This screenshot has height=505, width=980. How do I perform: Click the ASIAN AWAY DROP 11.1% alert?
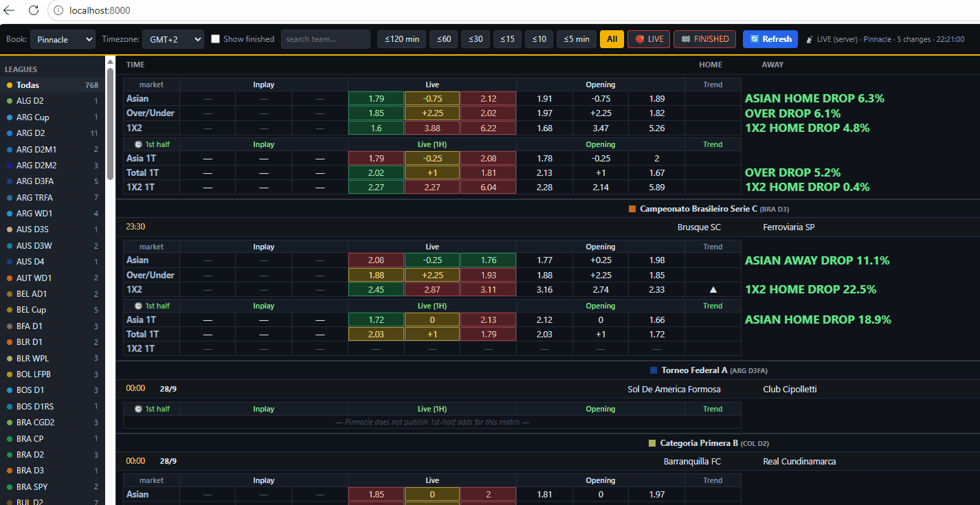(817, 260)
